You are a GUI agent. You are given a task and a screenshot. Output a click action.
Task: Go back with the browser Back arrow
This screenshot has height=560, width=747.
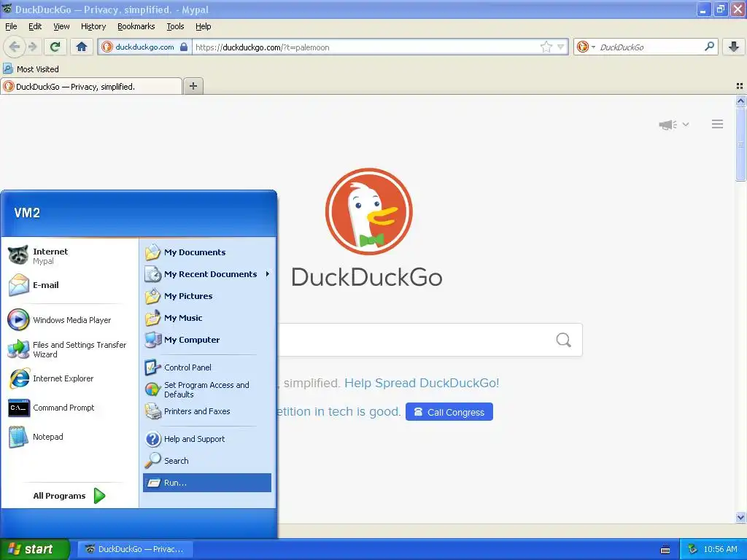tap(15, 47)
